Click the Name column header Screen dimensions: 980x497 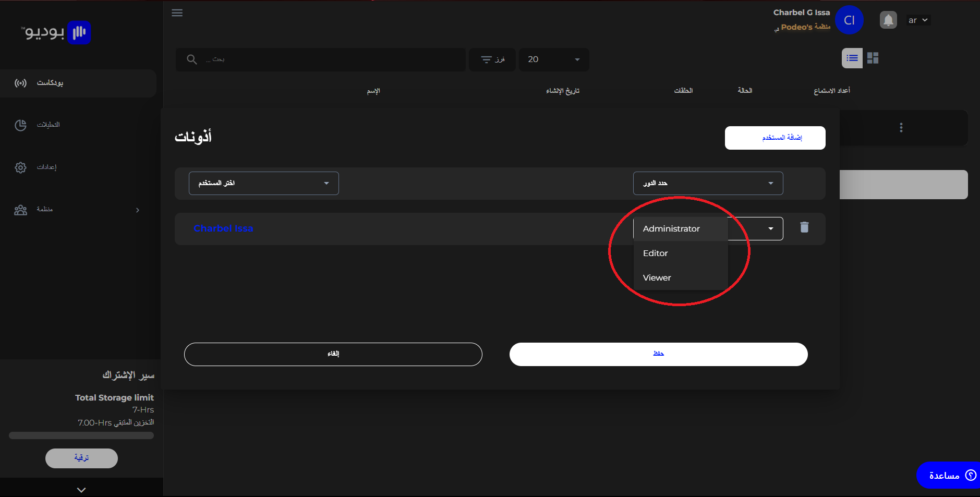(x=373, y=91)
